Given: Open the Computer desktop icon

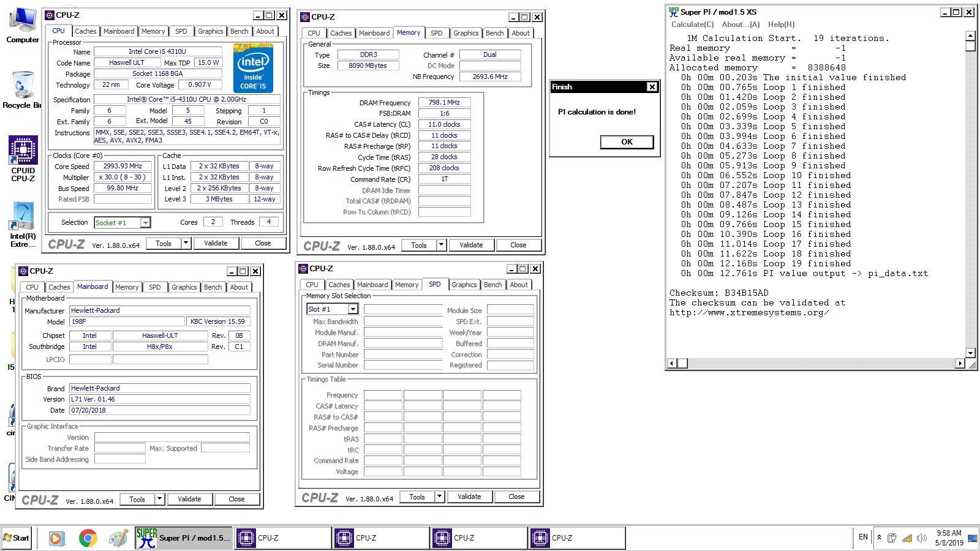Looking at the screenshot, I should pos(23,25).
